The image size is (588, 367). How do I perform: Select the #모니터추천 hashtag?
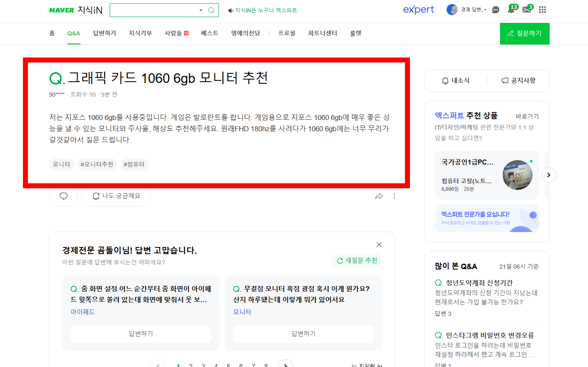tap(97, 165)
